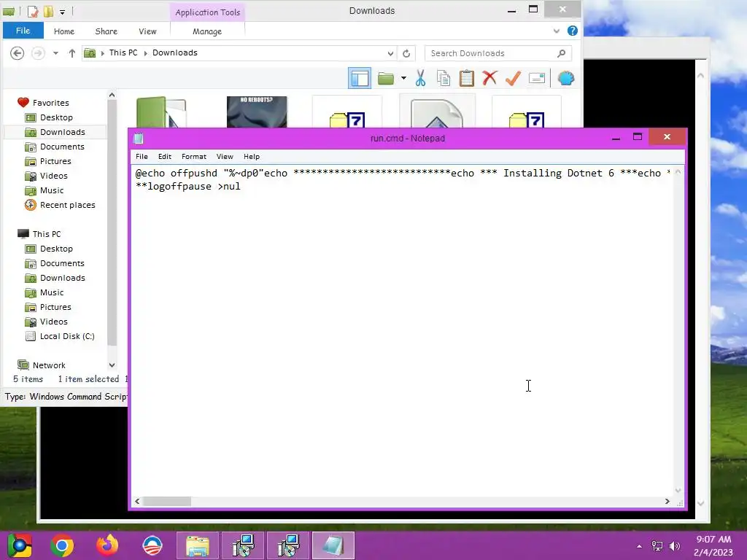The height and width of the screenshot is (560, 747).
Task: Open the Explorer Help icon
Action: point(573,31)
